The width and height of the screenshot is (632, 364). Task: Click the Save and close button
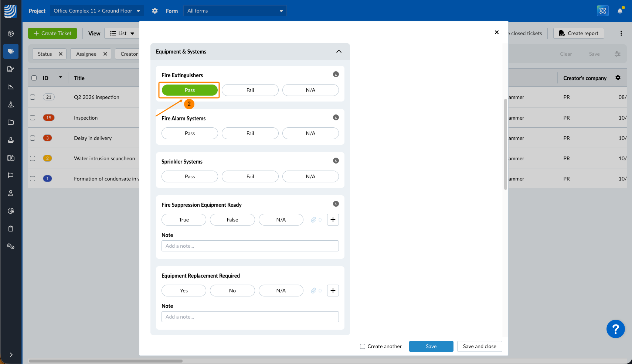tap(479, 346)
